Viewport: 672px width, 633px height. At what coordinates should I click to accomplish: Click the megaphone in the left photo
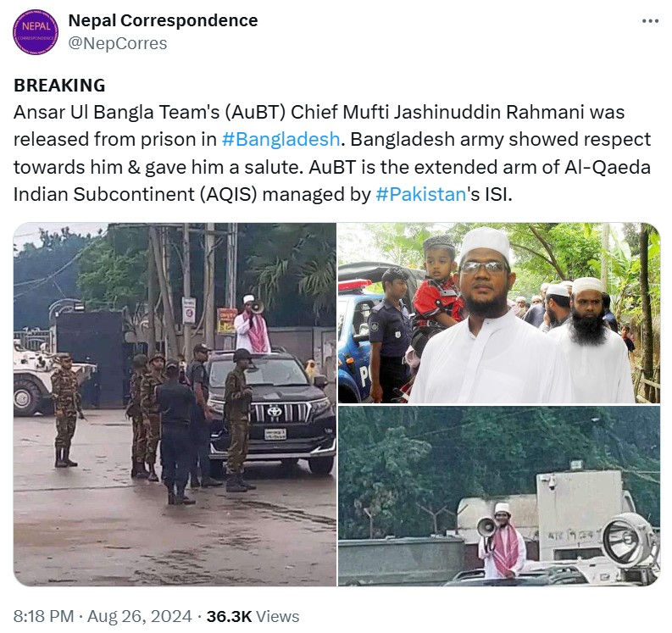257,307
